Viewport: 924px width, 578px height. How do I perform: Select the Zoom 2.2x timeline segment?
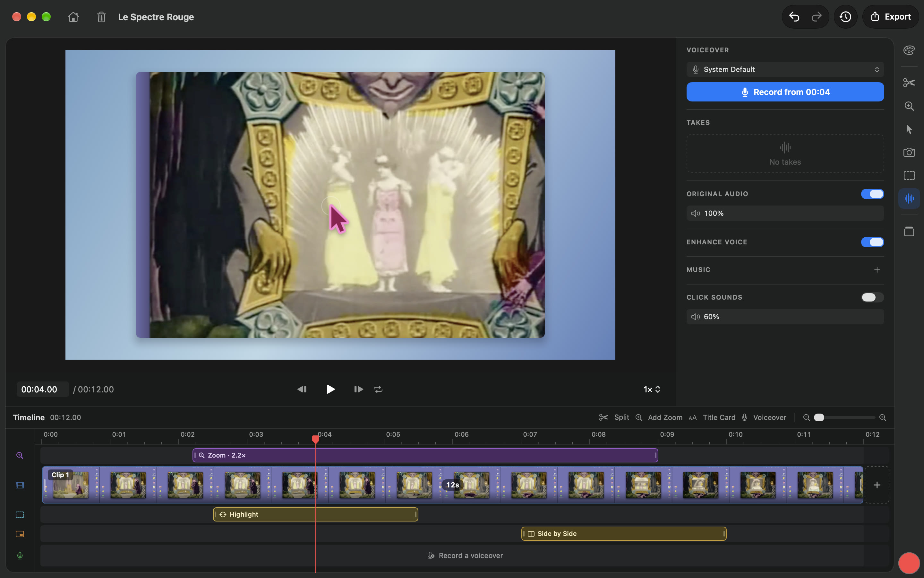click(425, 455)
